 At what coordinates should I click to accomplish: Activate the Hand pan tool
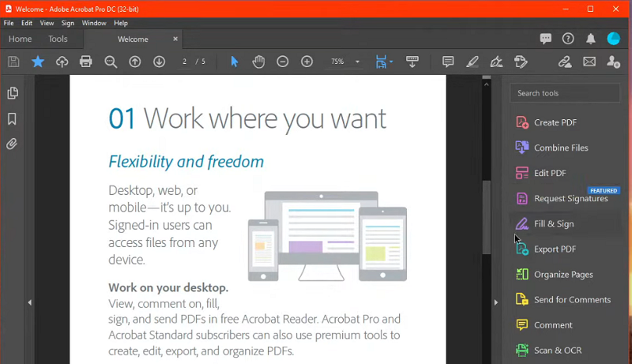pos(258,62)
